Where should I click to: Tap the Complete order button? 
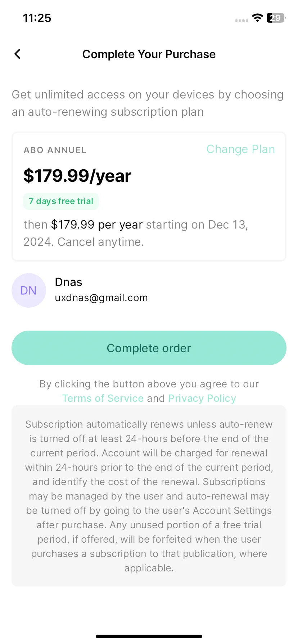[x=149, y=348]
